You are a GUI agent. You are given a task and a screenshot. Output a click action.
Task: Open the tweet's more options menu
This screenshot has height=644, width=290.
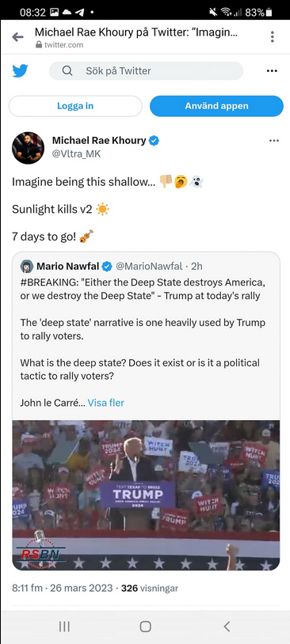(x=274, y=141)
